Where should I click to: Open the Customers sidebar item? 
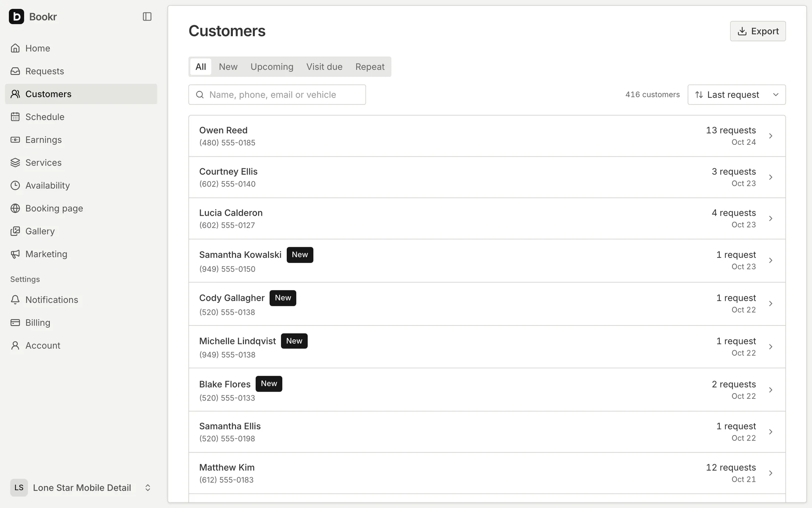(x=81, y=94)
